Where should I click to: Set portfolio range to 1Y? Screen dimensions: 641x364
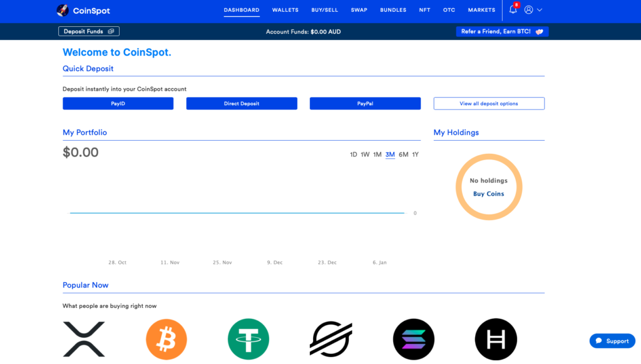(416, 154)
